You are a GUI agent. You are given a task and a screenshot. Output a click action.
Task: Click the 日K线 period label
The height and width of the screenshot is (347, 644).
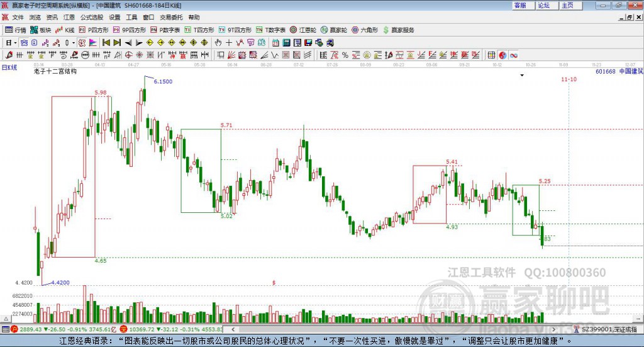click(x=9, y=67)
